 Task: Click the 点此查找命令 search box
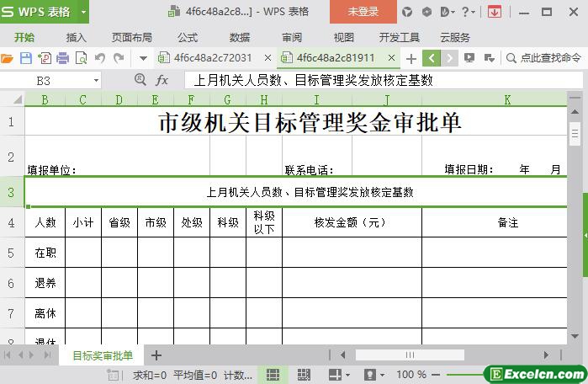[543, 58]
